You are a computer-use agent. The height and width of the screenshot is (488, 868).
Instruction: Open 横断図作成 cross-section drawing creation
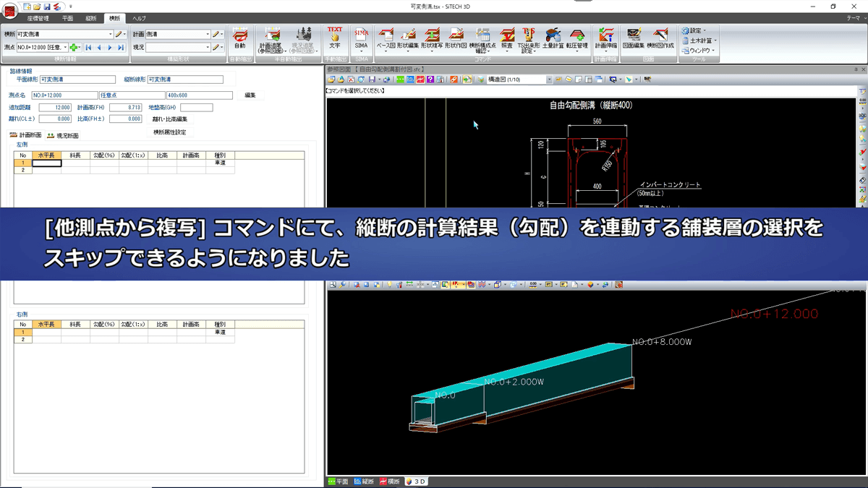point(660,38)
